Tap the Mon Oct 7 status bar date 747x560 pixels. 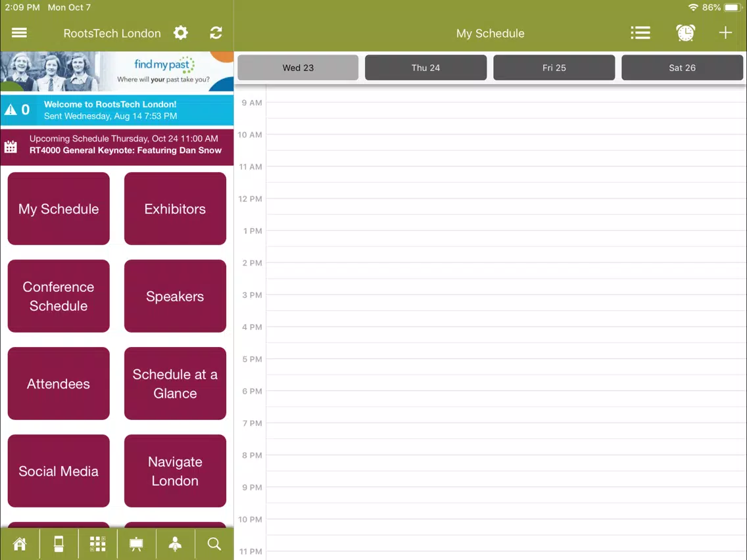click(x=69, y=8)
